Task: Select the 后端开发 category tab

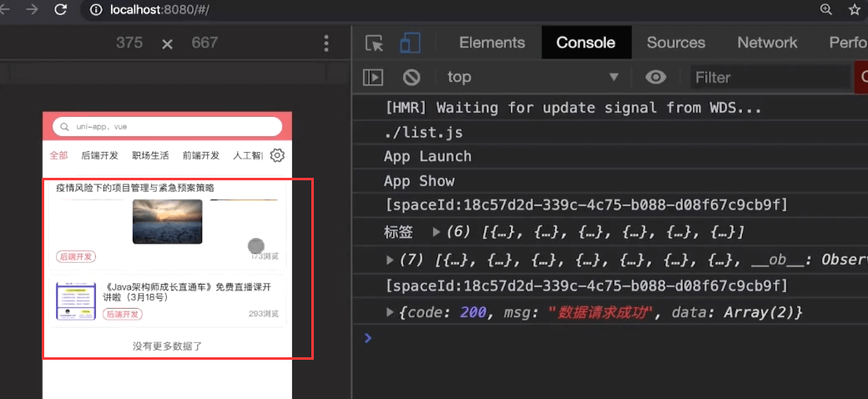Action: coord(99,155)
